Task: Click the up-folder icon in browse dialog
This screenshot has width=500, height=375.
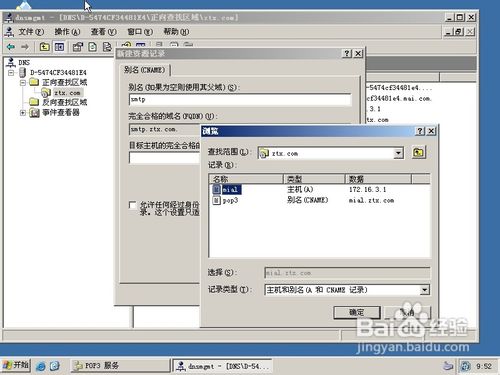Action: (x=419, y=153)
